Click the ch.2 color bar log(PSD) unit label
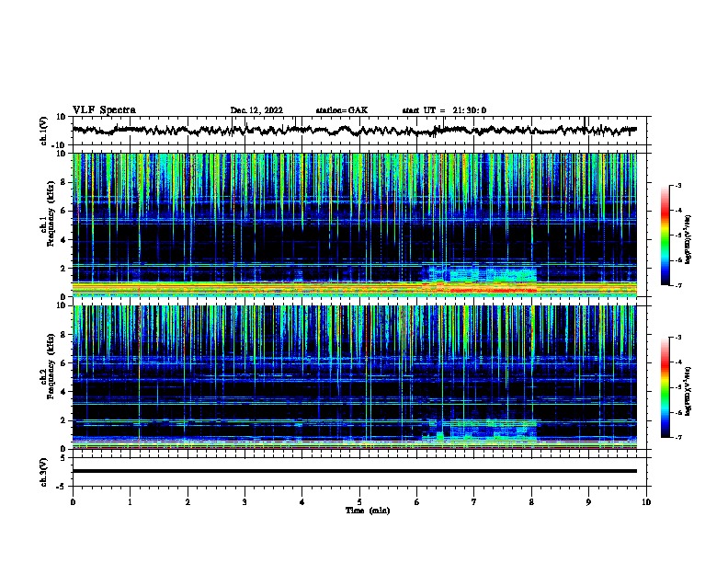Viewport: 728px width, 563px height. [688, 391]
